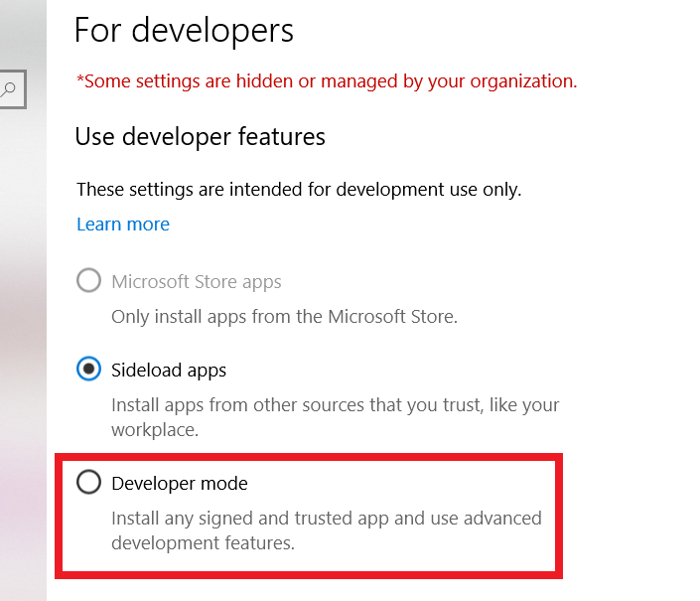Click the Developer mode label text
This screenshot has width=700, height=601.
click(x=180, y=484)
